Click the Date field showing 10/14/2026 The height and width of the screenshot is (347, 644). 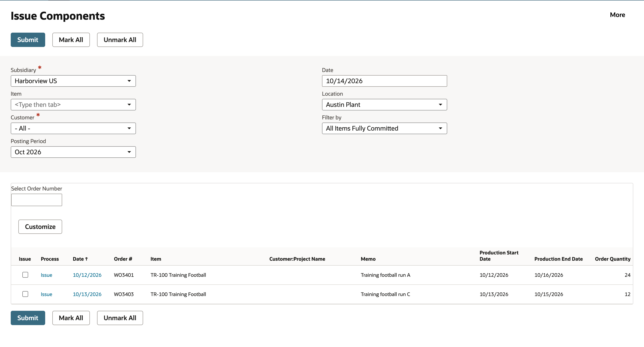pyautogui.click(x=385, y=81)
